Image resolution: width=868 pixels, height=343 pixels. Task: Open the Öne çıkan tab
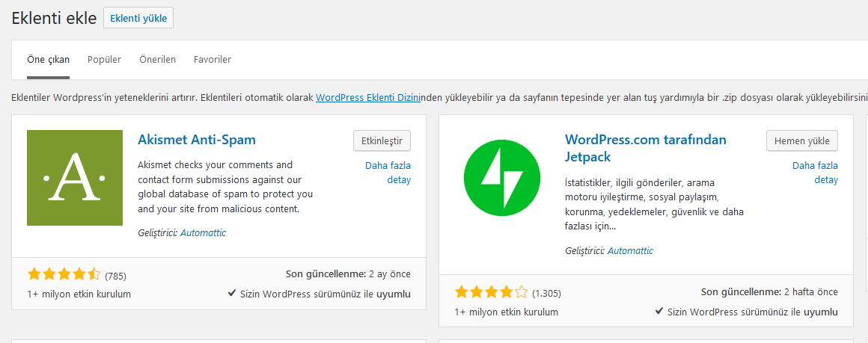[x=48, y=60]
